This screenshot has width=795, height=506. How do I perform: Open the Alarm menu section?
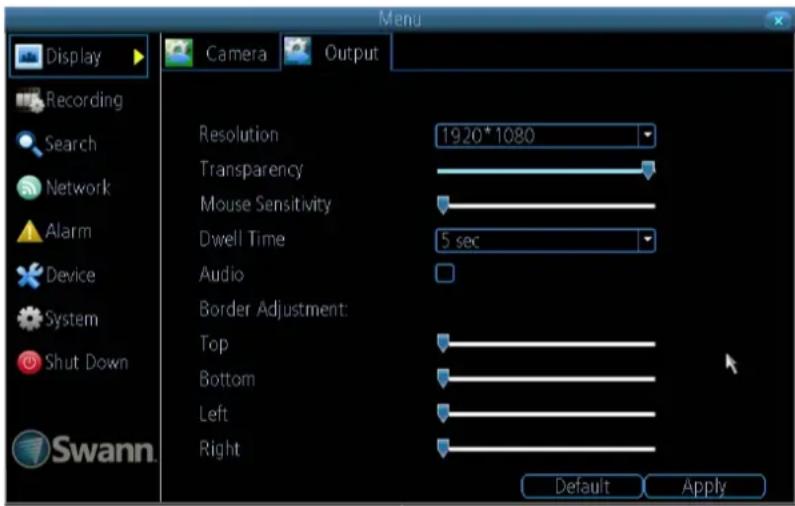54,232
